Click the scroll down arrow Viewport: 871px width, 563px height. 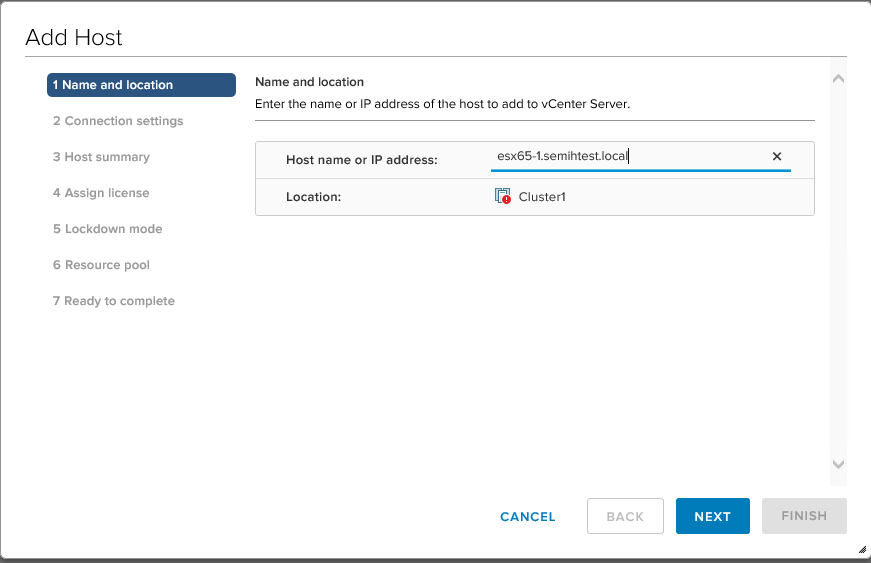838,464
